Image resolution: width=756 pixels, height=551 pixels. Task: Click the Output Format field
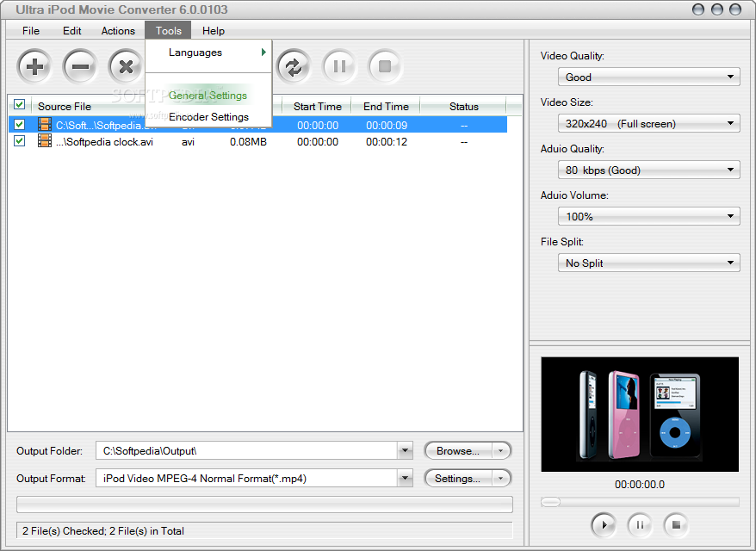tap(246, 478)
